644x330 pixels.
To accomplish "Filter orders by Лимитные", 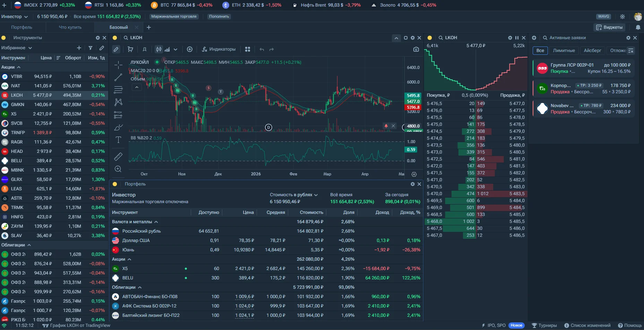I will click(x=564, y=51).
